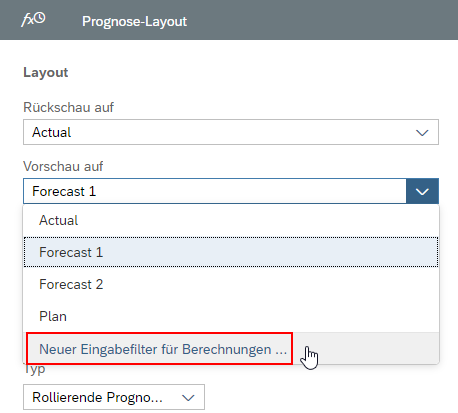Click the Rückschau auf label

pos(68,107)
